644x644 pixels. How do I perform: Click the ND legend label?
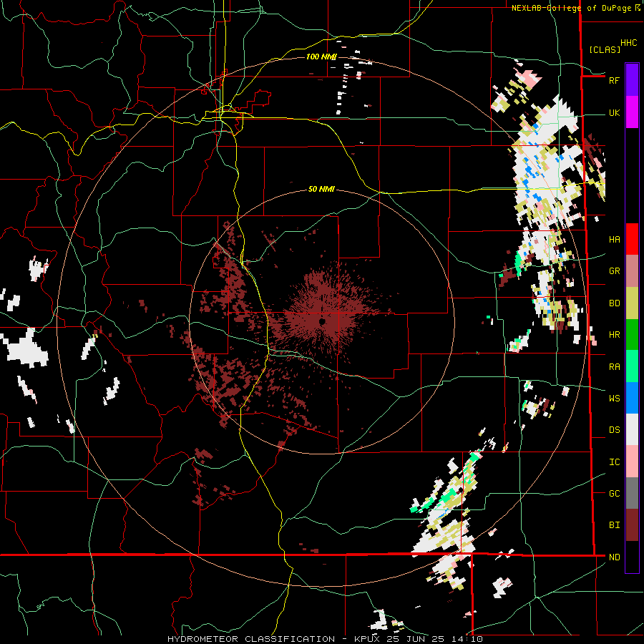click(x=614, y=557)
